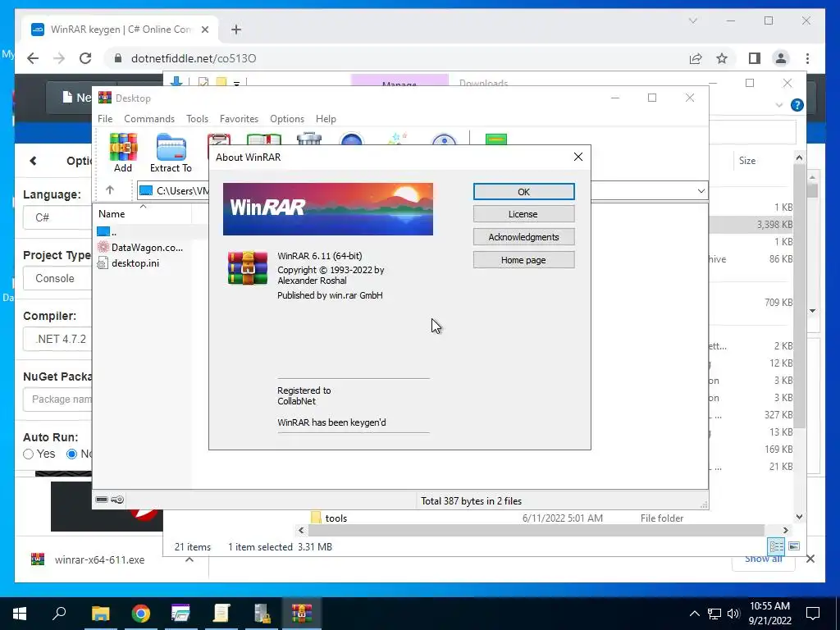This screenshot has width=840, height=630.
Task: Open the Project Type Console dropdown
Action: pyautogui.click(x=57, y=278)
